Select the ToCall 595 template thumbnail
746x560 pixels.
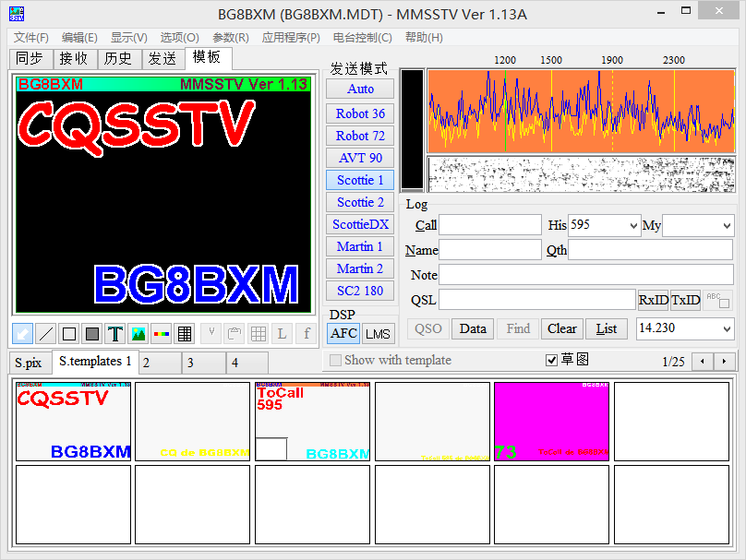pos(312,422)
